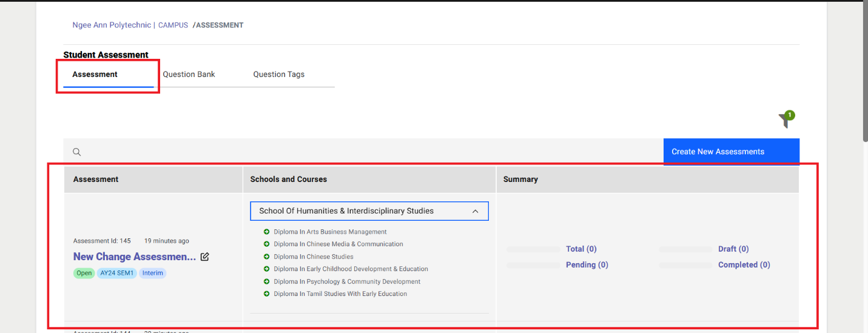View the Pending (0) progress bar
The height and width of the screenshot is (333, 868).
click(533, 265)
